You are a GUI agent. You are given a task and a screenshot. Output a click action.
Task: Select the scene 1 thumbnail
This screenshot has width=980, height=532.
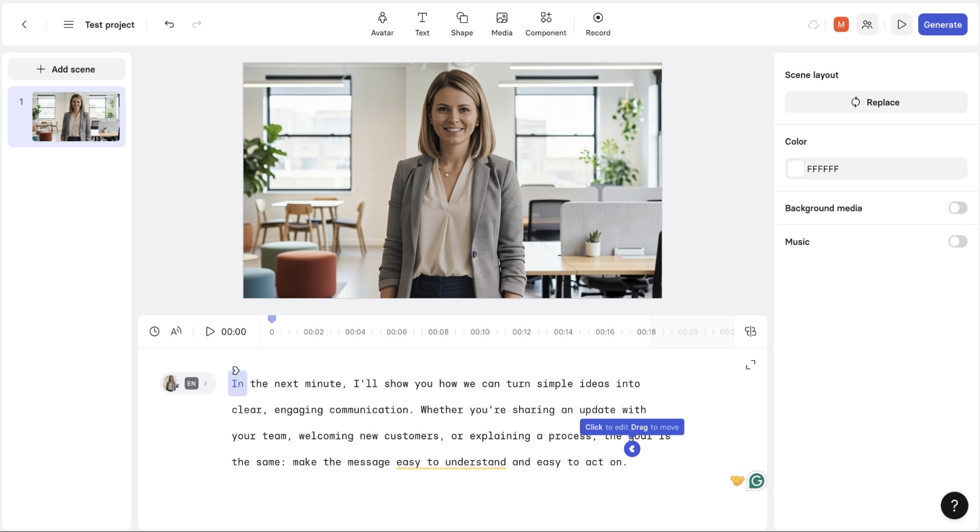(75, 117)
